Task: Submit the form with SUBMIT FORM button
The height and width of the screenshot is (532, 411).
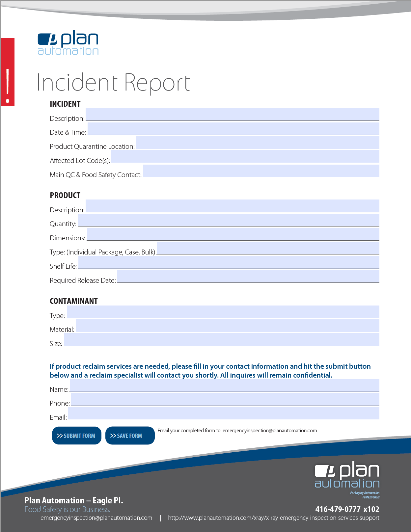Action: click(77, 436)
